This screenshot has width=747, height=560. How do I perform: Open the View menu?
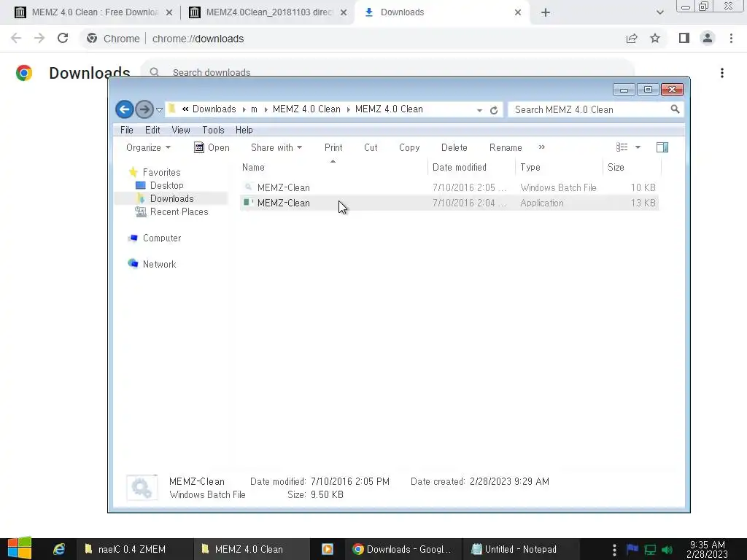tap(181, 130)
